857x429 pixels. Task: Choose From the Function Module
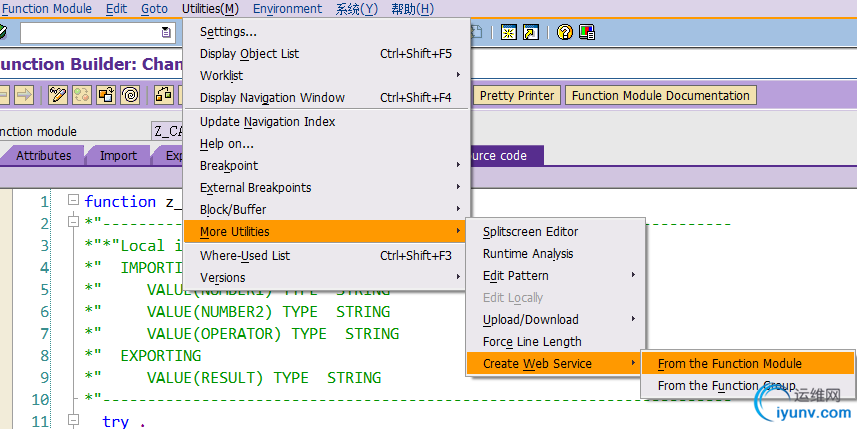[x=748, y=363]
